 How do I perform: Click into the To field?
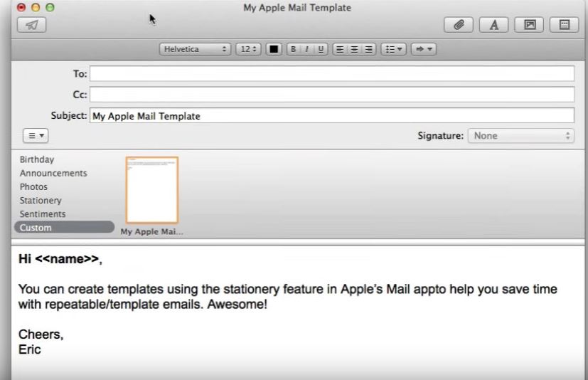pos(332,73)
